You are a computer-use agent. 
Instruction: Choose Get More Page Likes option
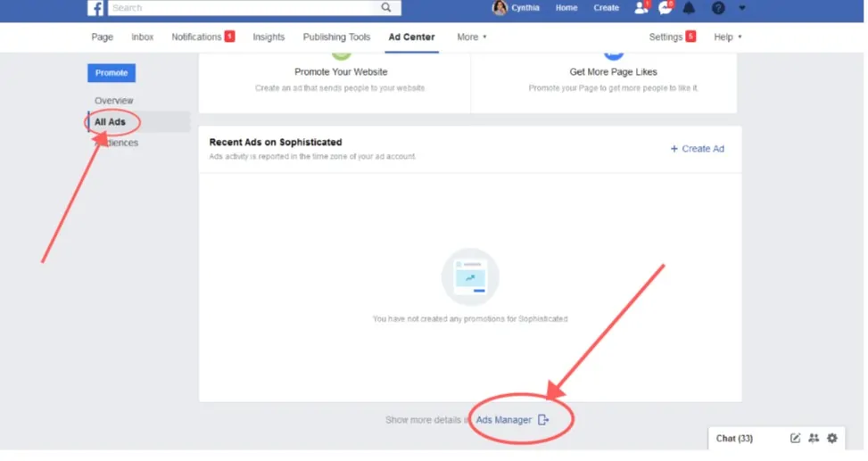pos(613,72)
